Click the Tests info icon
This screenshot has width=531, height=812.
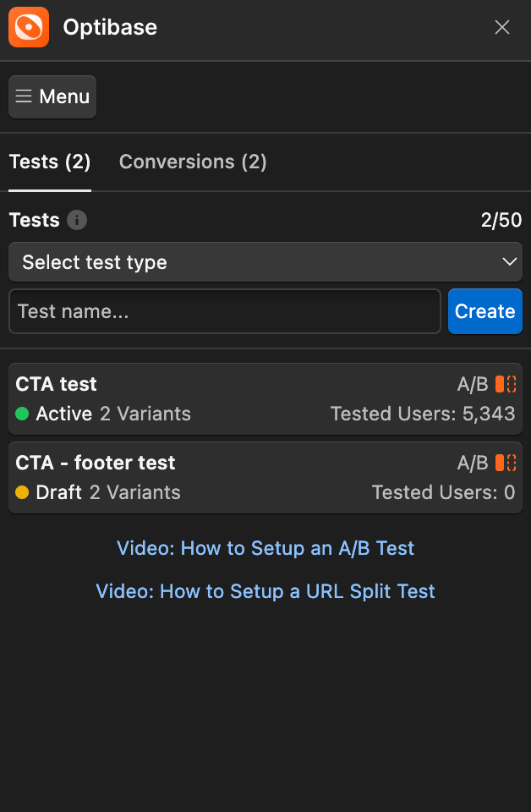click(77, 221)
